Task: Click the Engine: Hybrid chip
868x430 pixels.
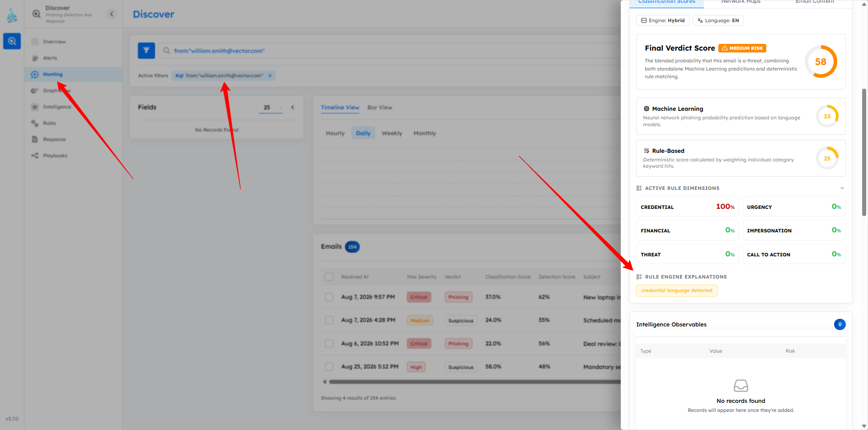Action: 663,20
